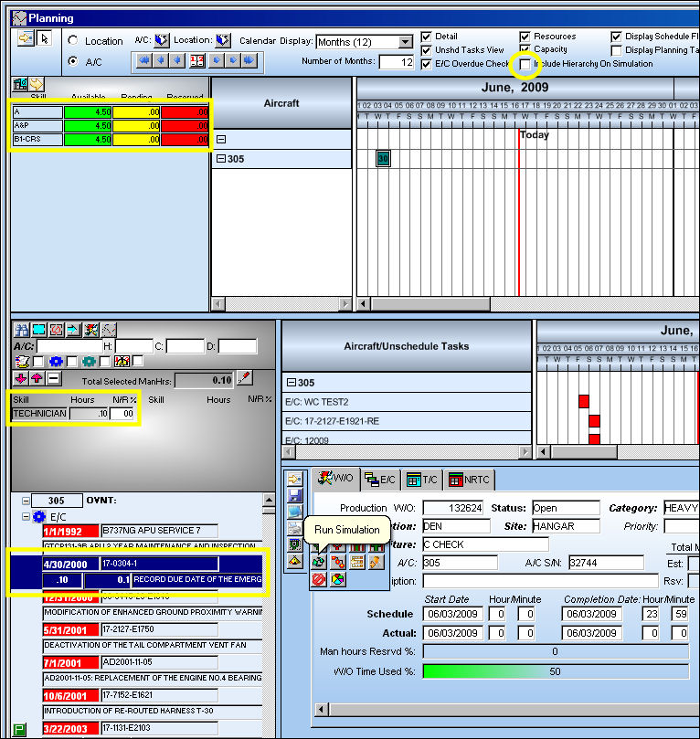Collapse aircraft 305 in the Aircraft list
Screen dimensions: 700x739
(220, 159)
